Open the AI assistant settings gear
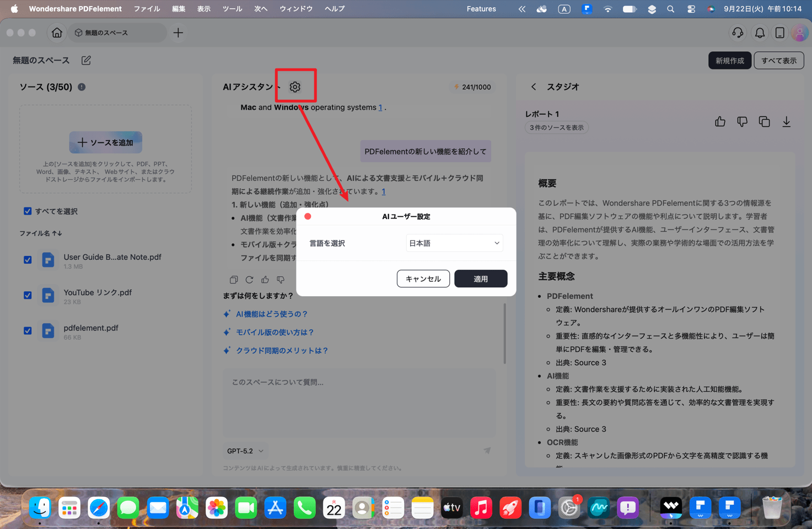Screen dimensions: 812x529 tap(295, 87)
